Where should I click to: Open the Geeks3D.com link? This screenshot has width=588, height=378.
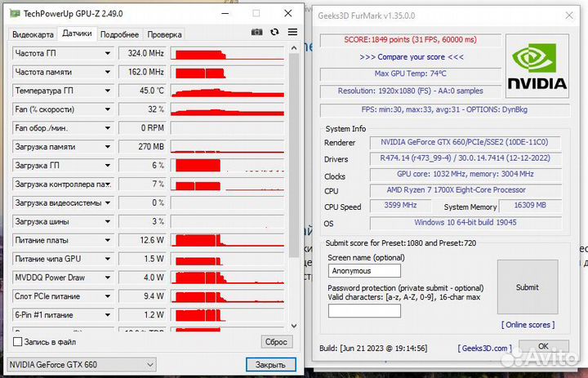484,348
